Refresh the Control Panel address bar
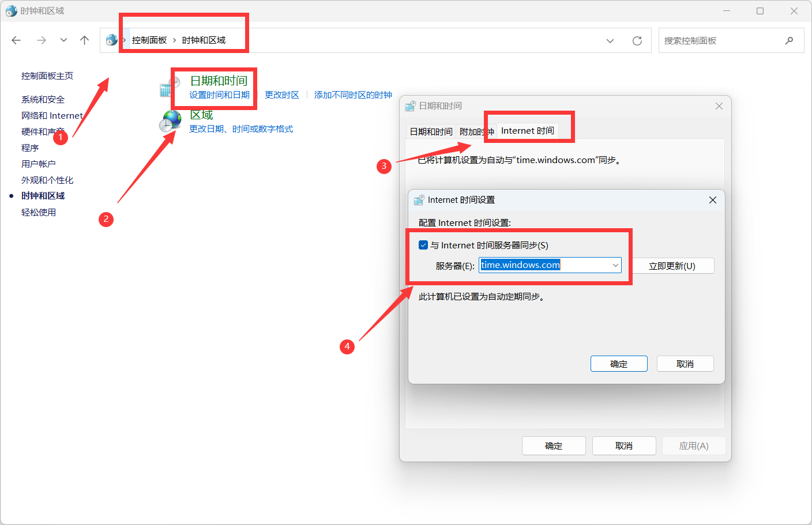This screenshot has height=525, width=812. pos(637,41)
